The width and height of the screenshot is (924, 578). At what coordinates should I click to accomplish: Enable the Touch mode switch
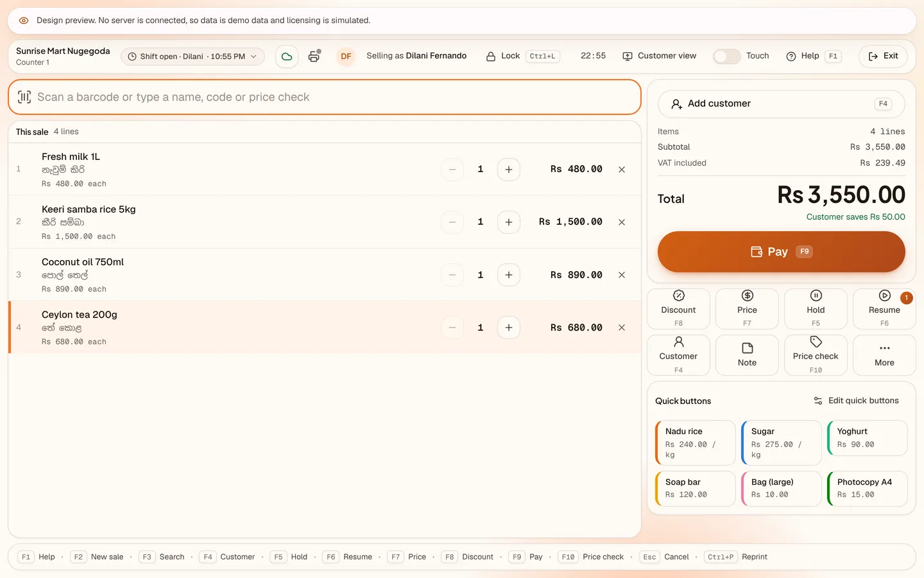[x=727, y=56]
